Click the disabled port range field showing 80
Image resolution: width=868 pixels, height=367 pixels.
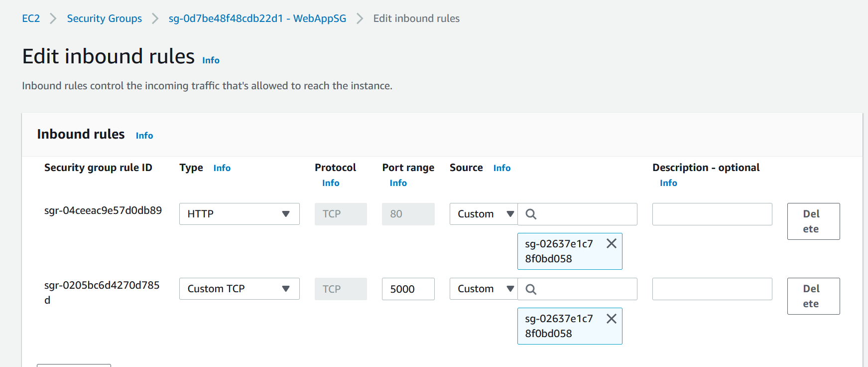click(x=408, y=214)
